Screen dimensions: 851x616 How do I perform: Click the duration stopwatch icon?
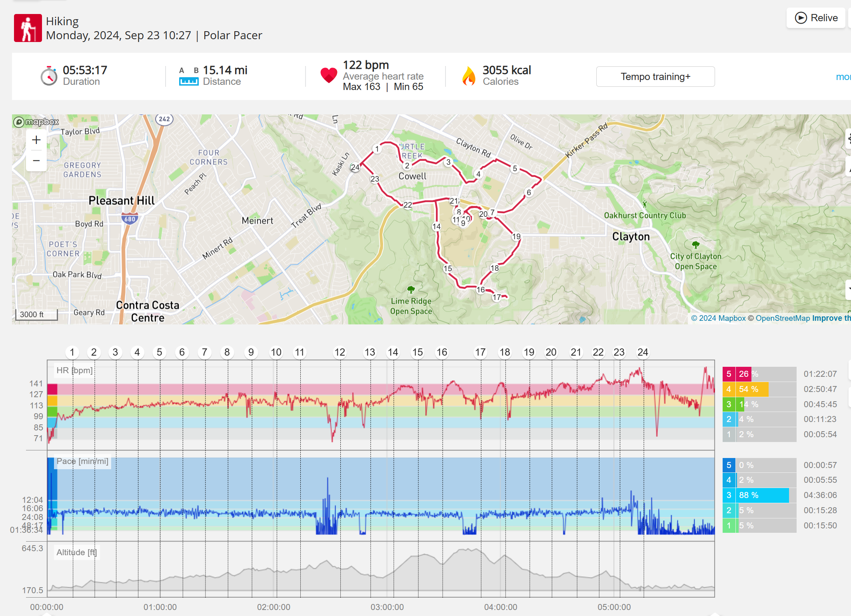click(x=49, y=76)
